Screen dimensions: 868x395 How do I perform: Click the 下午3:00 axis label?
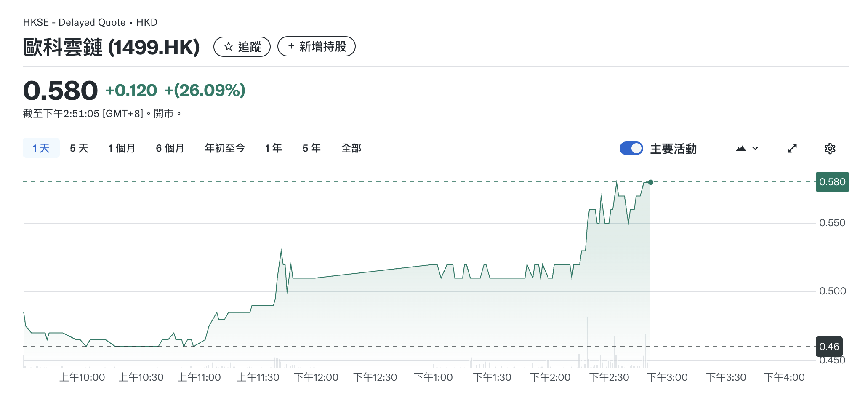pos(667,377)
